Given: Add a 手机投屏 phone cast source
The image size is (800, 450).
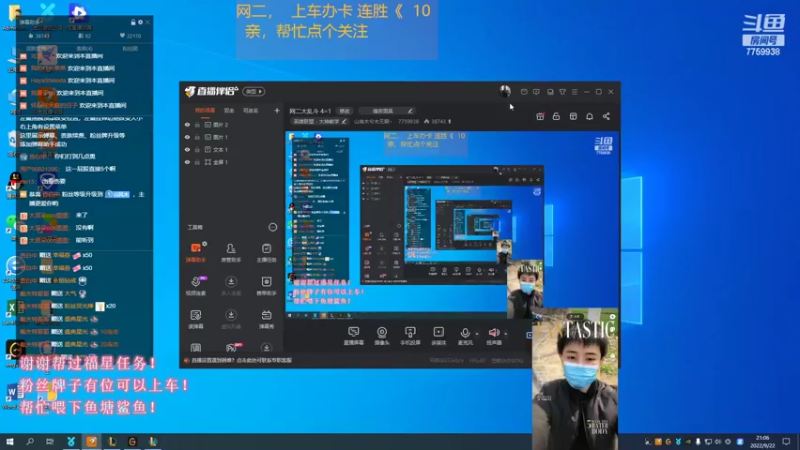Looking at the screenshot, I should tap(410, 336).
